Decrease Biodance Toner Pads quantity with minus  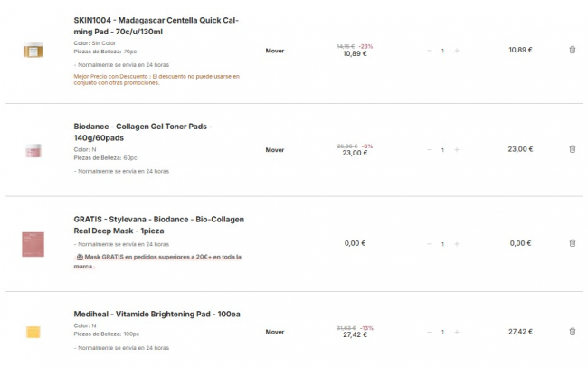(429, 149)
